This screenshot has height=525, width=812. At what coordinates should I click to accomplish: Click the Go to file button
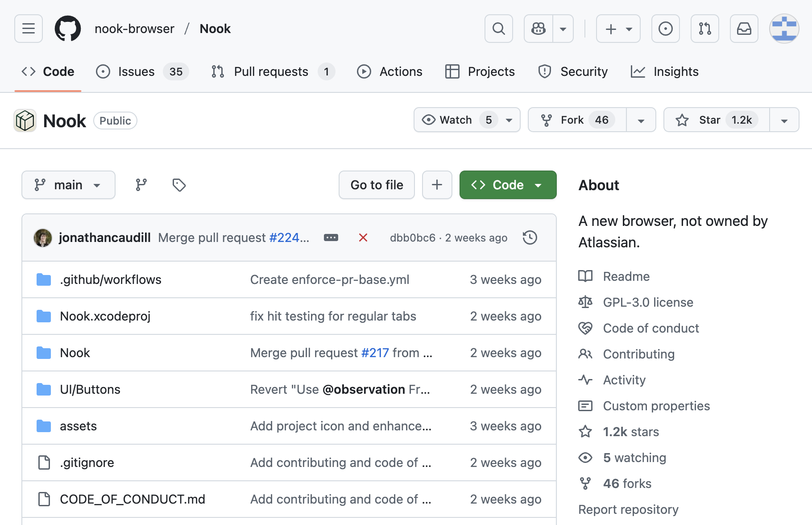377,185
